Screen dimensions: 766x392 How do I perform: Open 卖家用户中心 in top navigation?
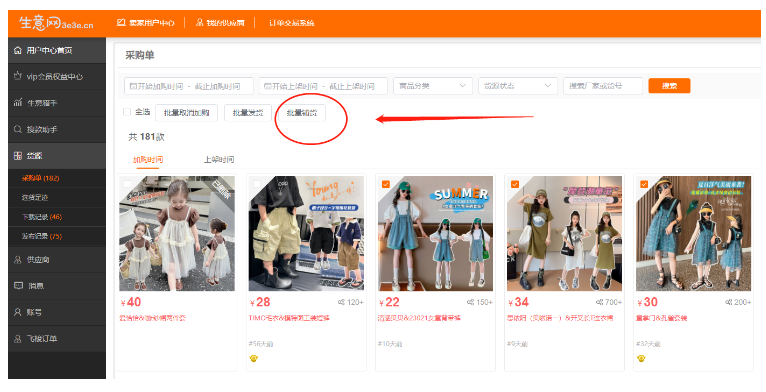click(151, 22)
